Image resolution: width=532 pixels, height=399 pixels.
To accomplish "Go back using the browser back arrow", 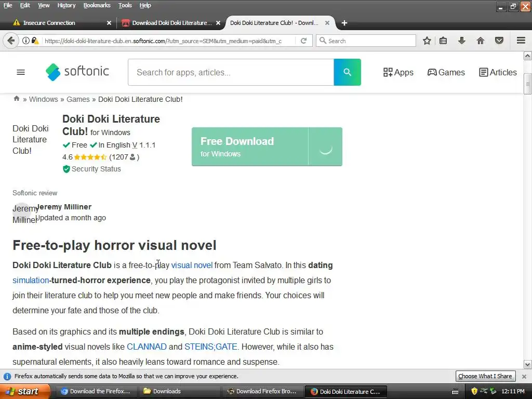I will coord(11,41).
